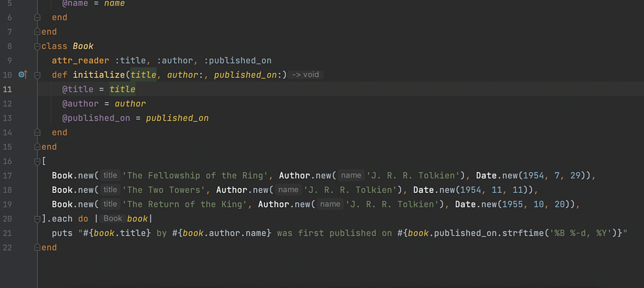This screenshot has width=644, height=288.
Task: Click line number 11 in the gutter
Action: coord(7,89)
